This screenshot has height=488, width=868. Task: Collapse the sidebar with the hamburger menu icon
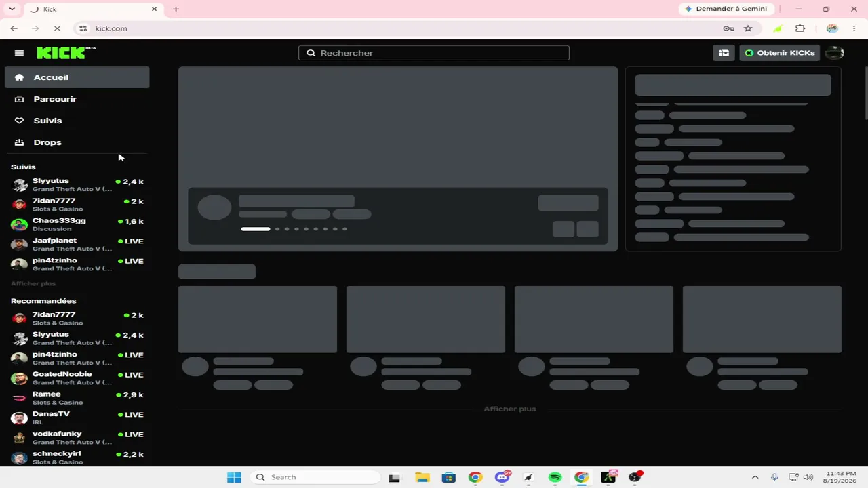tap(19, 53)
